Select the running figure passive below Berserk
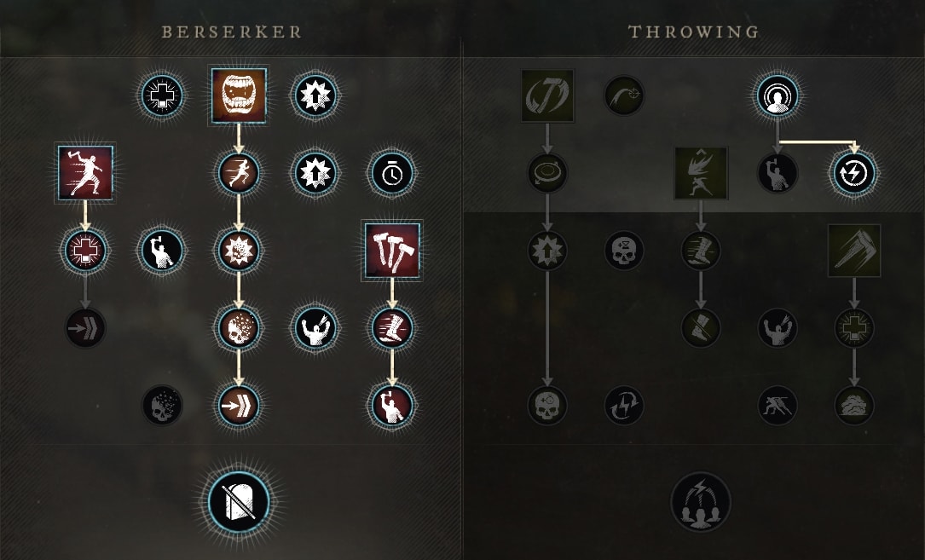 (239, 174)
